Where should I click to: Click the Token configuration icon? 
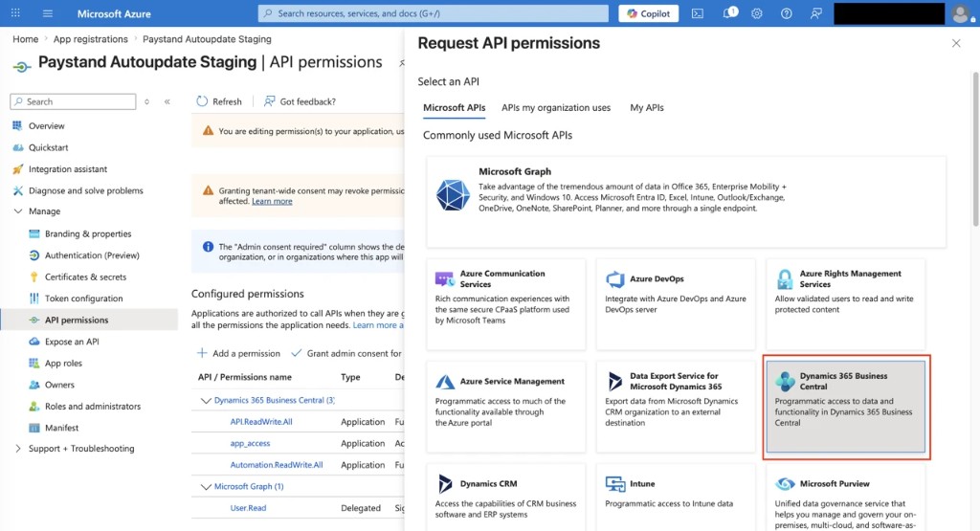click(x=34, y=298)
